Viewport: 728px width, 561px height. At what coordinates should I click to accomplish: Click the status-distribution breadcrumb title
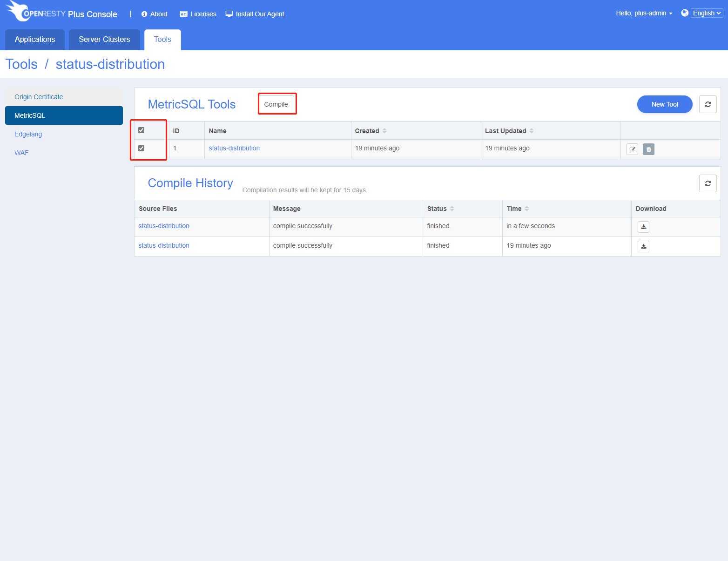[x=110, y=64]
